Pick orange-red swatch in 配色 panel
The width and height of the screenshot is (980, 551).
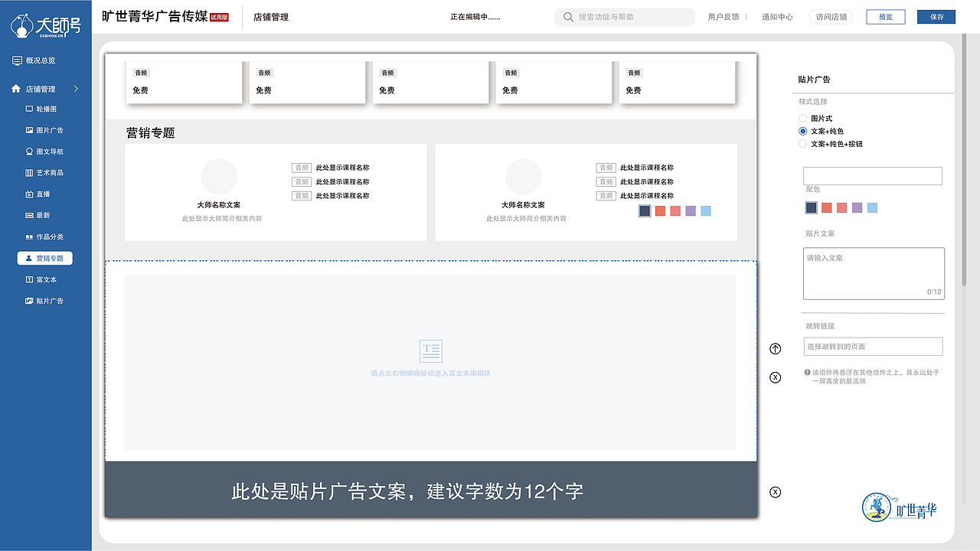click(827, 207)
